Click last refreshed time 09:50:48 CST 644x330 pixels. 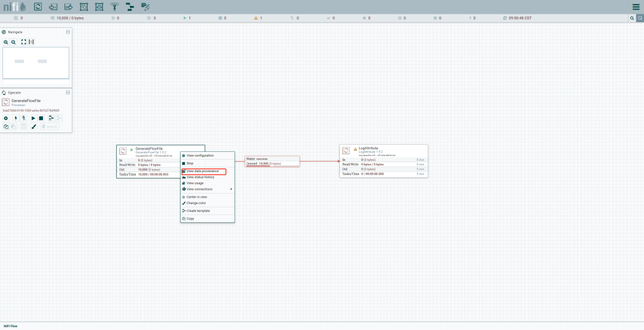[520, 18]
